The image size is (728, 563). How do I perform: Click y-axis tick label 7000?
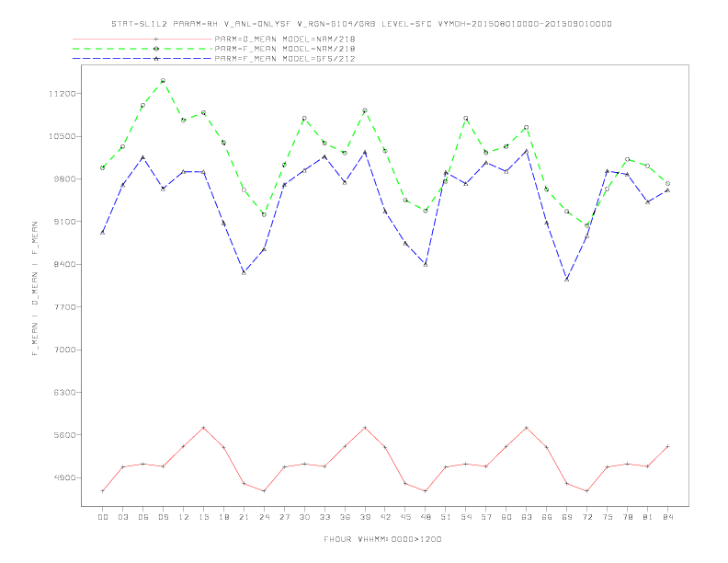pos(64,350)
